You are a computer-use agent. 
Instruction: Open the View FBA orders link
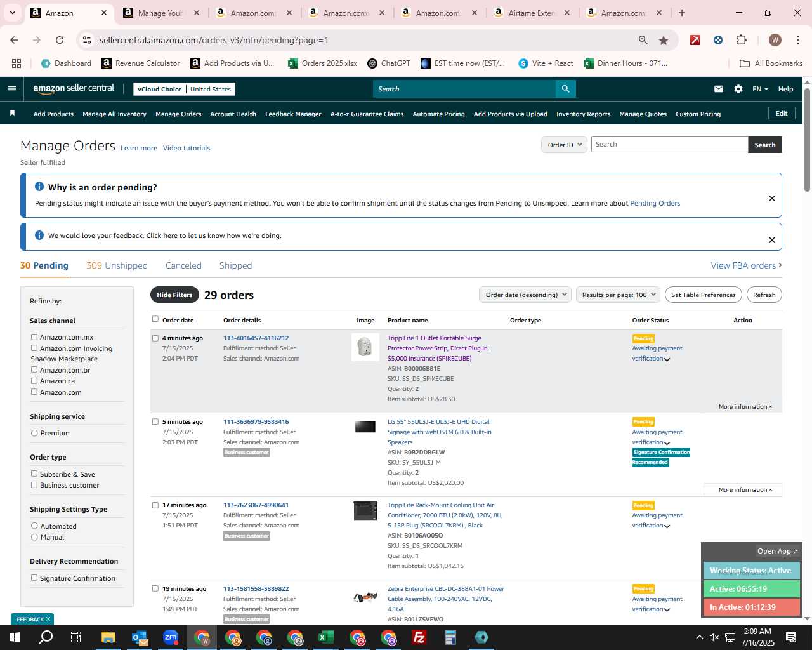coord(746,265)
